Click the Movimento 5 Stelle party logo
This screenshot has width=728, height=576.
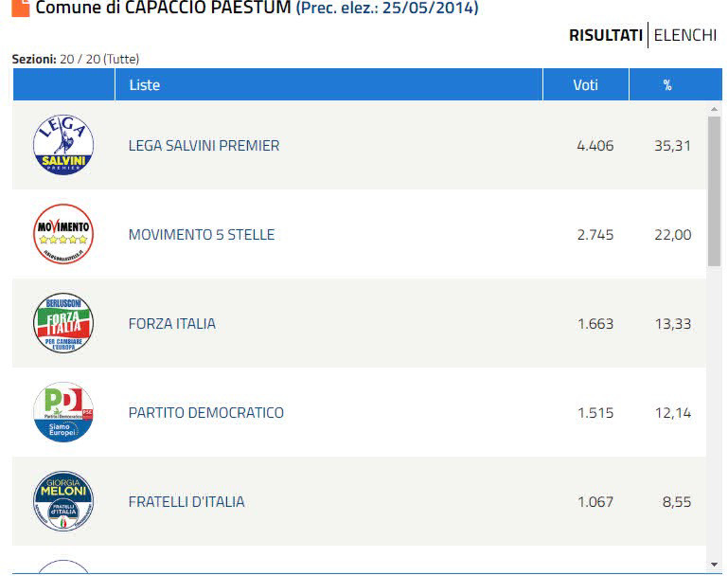pyautogui.click(x=63, y=234)
